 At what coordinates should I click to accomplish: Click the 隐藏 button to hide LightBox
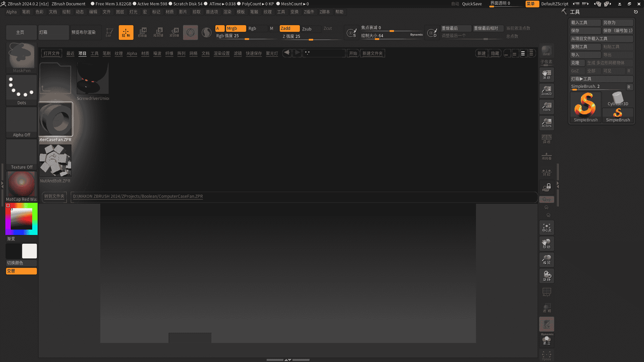pyautogui.click(x=495, y=53)
